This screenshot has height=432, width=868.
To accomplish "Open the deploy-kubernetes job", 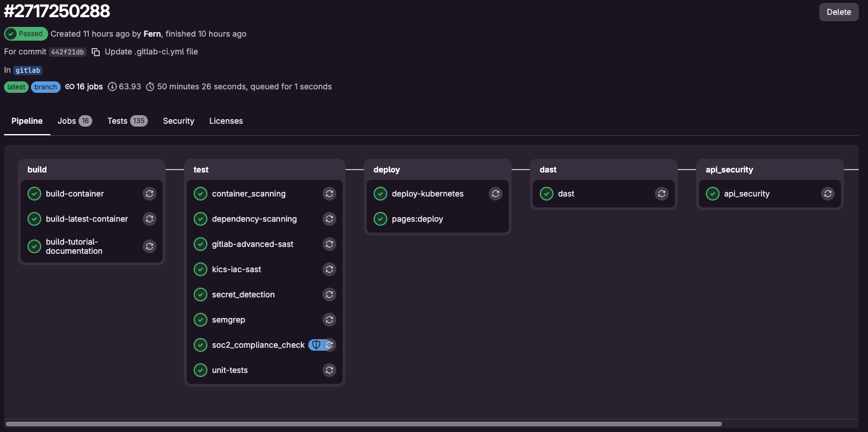I will pyautogui.click(x=427, y=194).
